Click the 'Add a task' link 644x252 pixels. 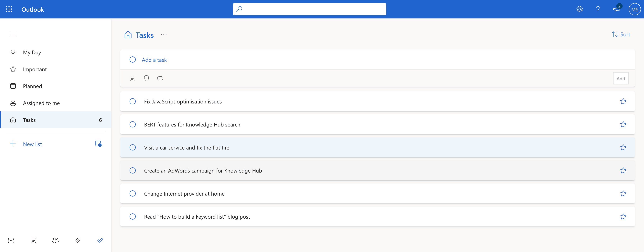[x=154, y=59]
